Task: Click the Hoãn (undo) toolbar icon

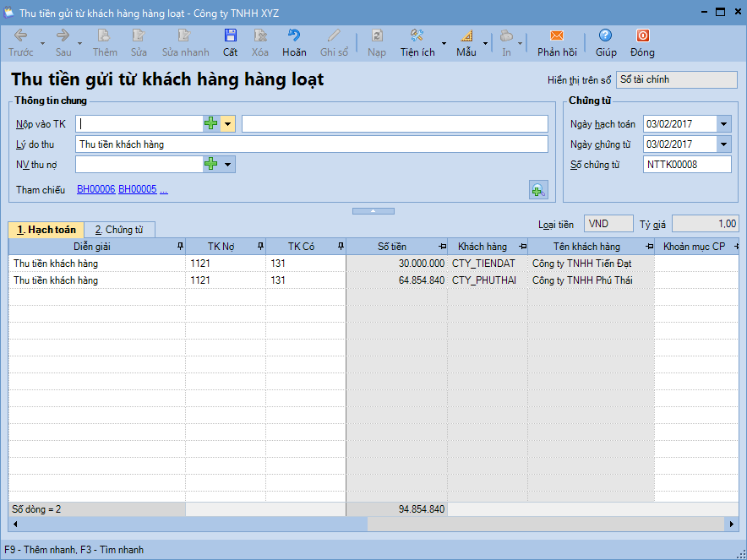Action: pos(294,42)
